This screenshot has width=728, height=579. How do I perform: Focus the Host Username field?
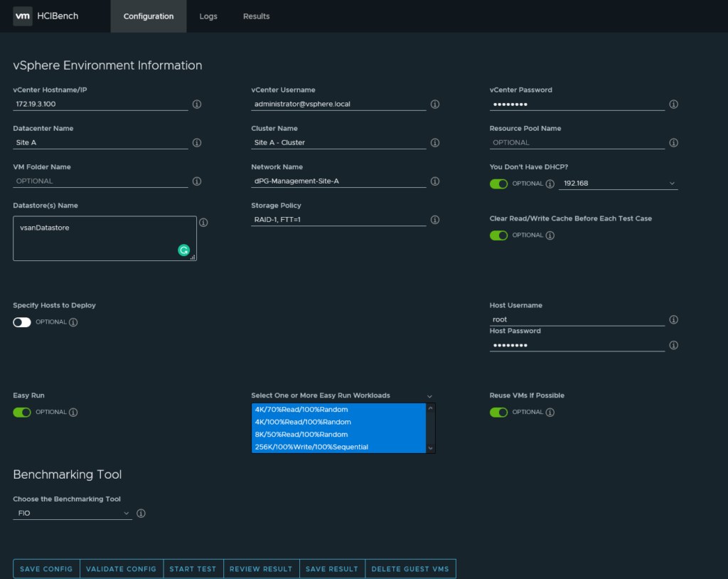point(577,319)
